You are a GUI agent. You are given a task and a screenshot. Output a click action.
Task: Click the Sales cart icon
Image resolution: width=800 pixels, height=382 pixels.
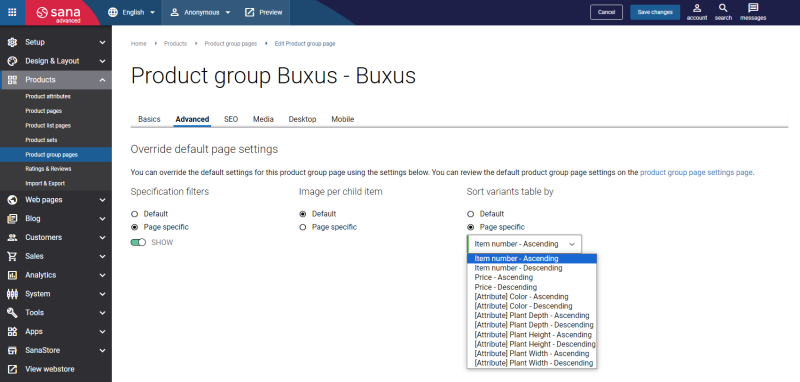[12, 256]
